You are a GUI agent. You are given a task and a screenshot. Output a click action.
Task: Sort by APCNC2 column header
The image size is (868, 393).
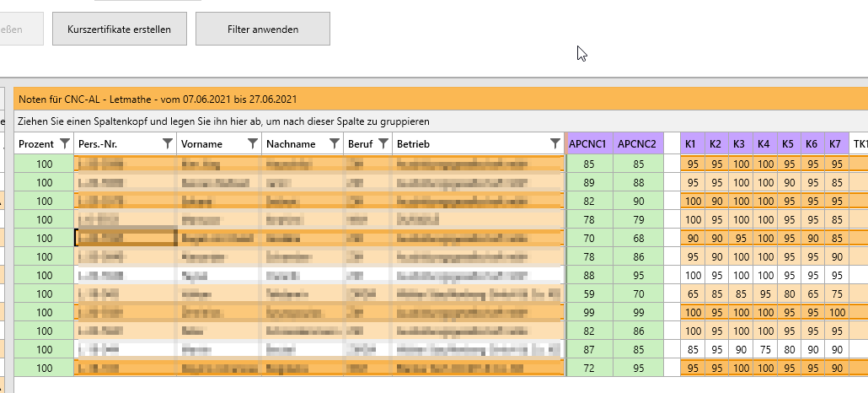(637, 144)
